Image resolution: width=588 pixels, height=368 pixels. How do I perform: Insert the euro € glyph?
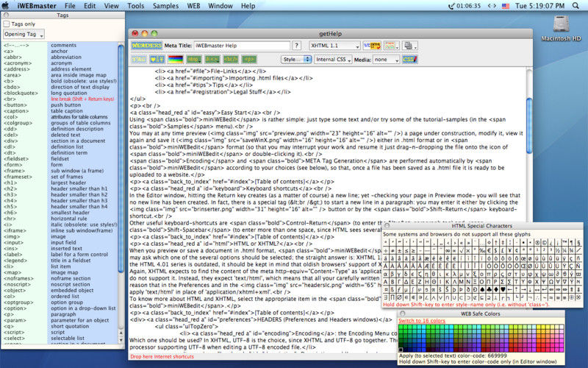tap(489, 250)
